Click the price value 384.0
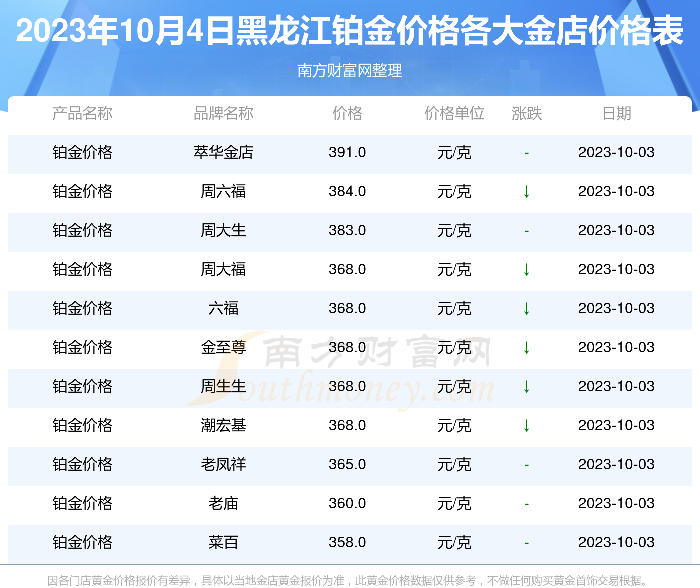The width and height of the screenshot is (700, 588). click(347, 191)
